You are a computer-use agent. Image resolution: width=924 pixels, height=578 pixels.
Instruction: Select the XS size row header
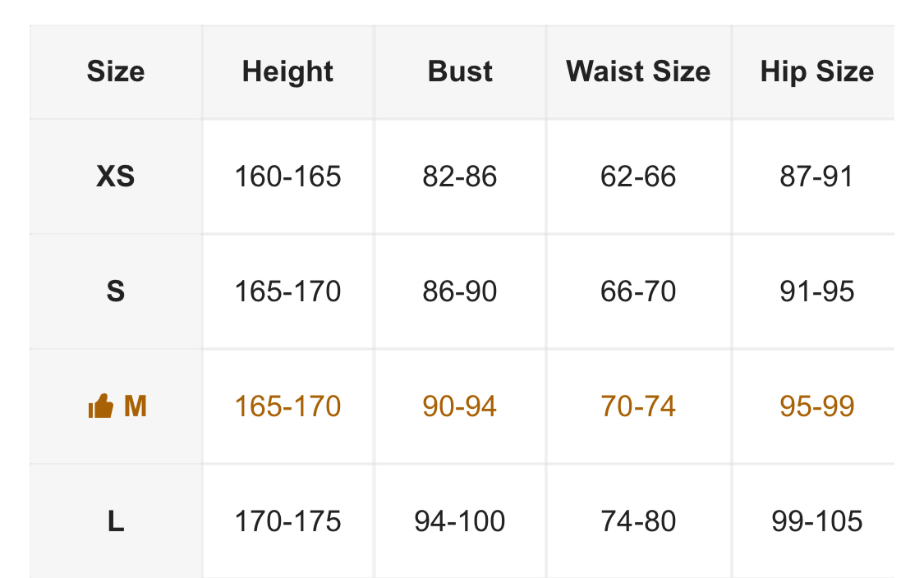point(116,177)
